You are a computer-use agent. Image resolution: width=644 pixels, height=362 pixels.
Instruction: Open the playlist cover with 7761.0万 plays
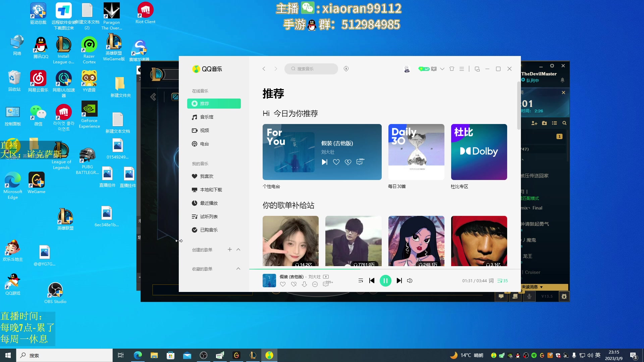point(353,241)
